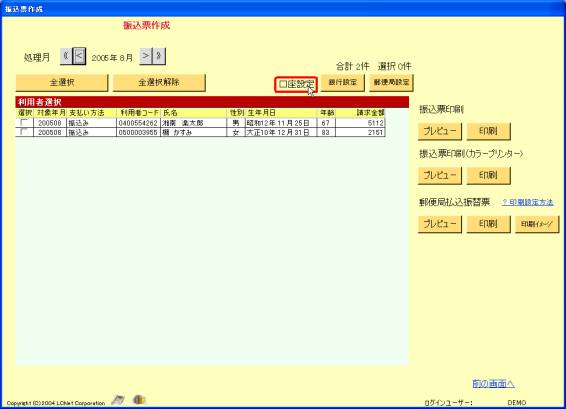Open 郵便局設定 post office settings
Viewport: 566px width, 409px height.
tap(391, 83)
